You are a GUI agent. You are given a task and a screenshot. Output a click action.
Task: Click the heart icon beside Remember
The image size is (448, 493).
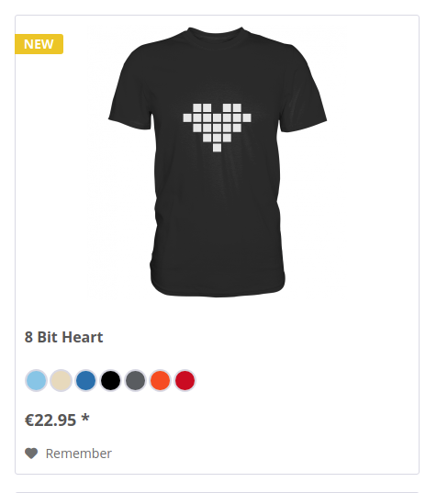(x=31, y=454)
